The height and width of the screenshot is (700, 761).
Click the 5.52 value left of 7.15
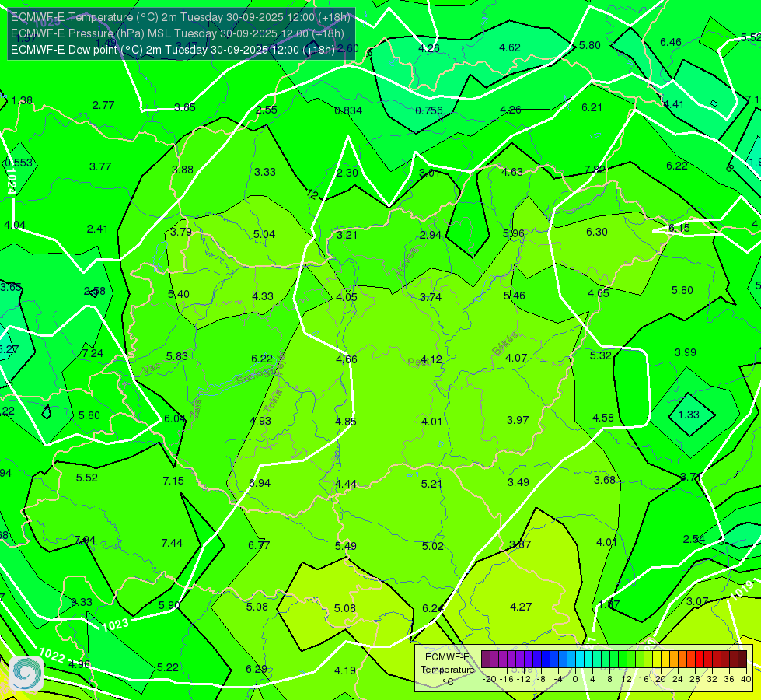click(87, 478)
